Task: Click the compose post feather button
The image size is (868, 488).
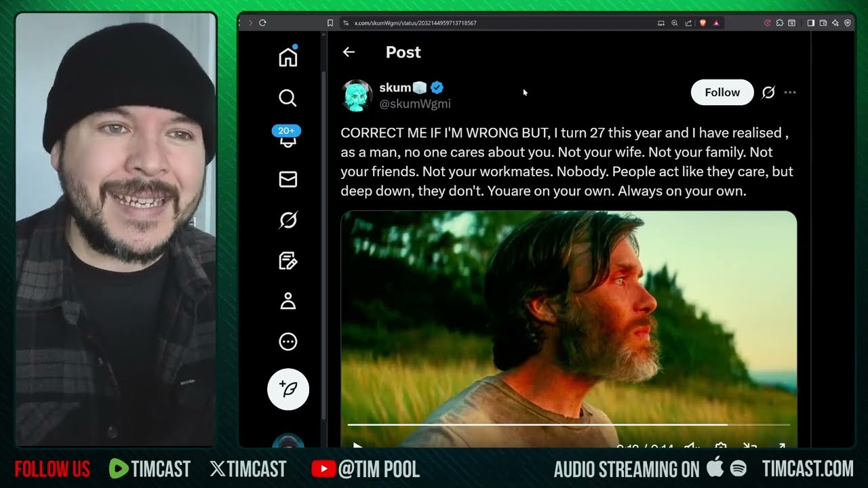Action: (x=288, y=390)
